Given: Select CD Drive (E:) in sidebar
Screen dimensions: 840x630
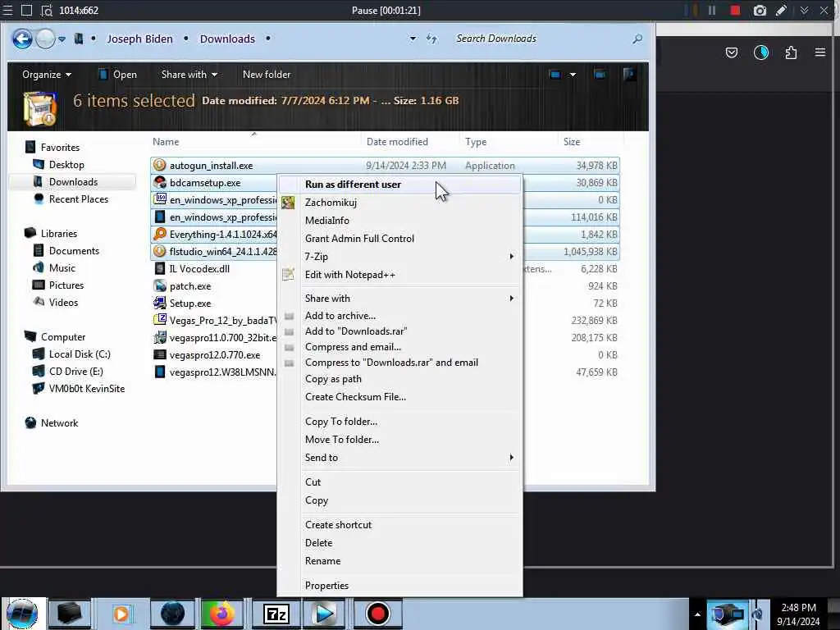Looking at the screenshot, I should coord(75,372).
